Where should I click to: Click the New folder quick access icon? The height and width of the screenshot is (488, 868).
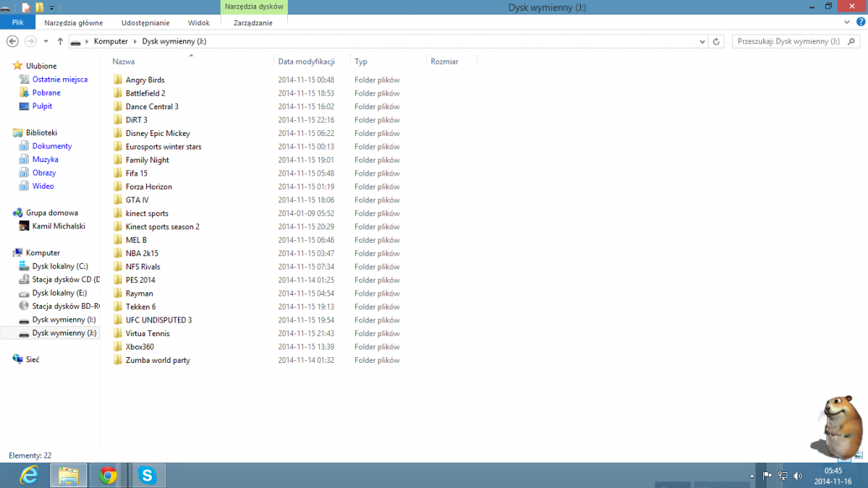40,8
